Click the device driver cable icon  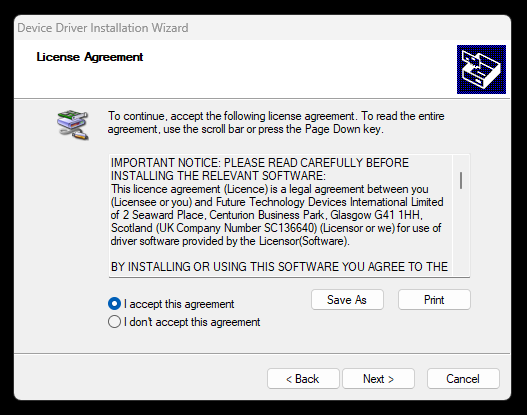(73, 124)
